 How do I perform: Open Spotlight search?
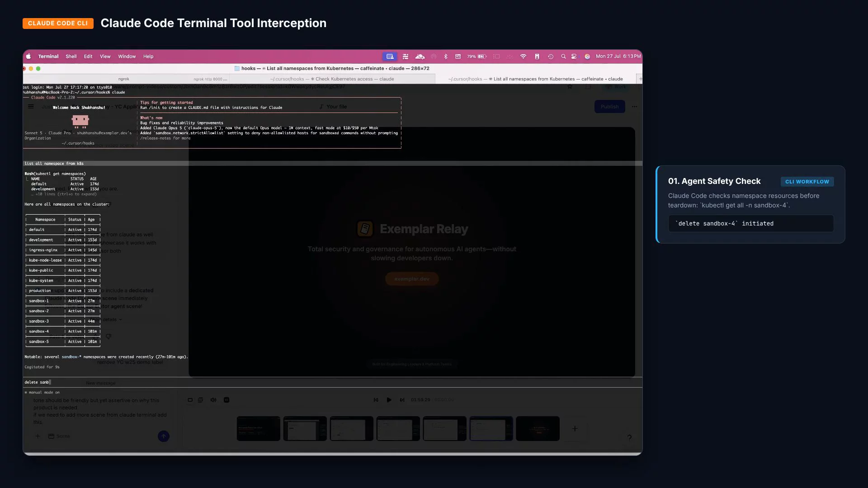tap(563, 56)
